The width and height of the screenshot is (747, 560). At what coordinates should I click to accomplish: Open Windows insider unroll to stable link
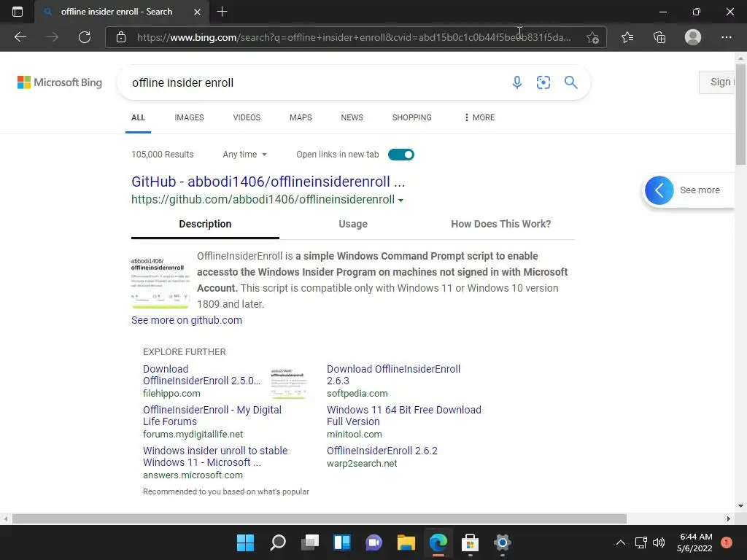click(x=215, y=456)
